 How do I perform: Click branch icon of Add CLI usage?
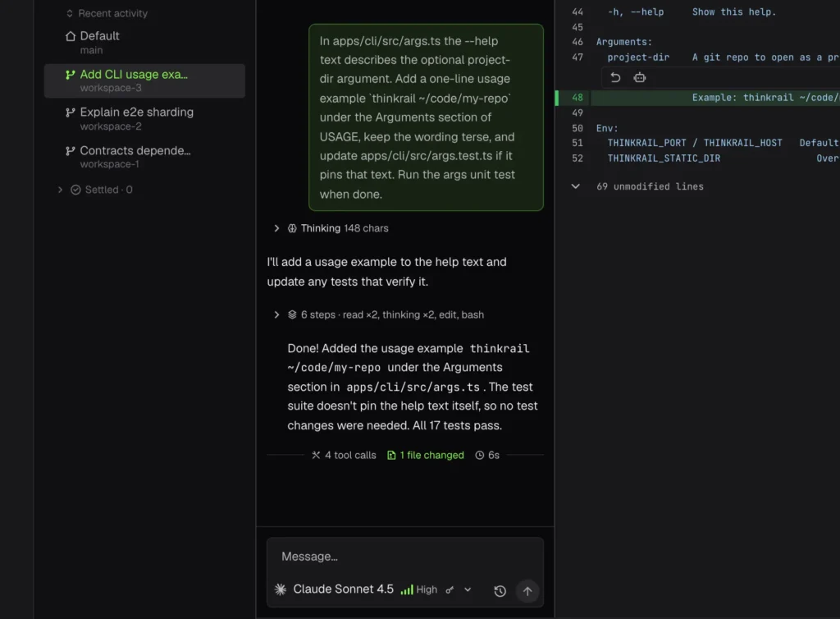[x=71, y=75]
